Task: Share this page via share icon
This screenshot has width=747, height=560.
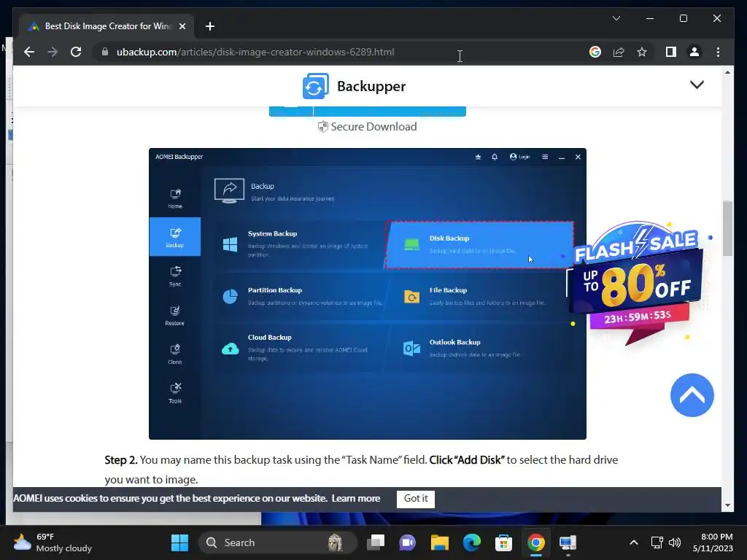Action: 619,52
